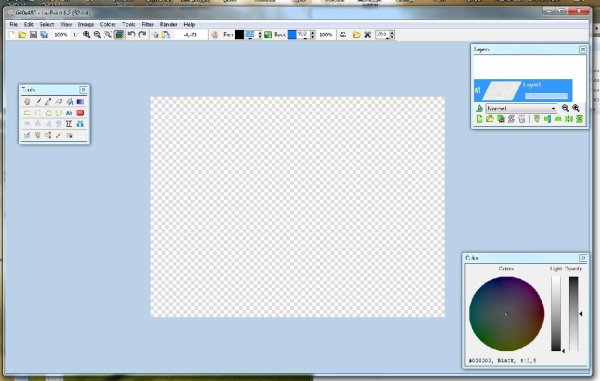Select the Hand tool in Tools panel
The image size is (600, 381).
[27, 102]
